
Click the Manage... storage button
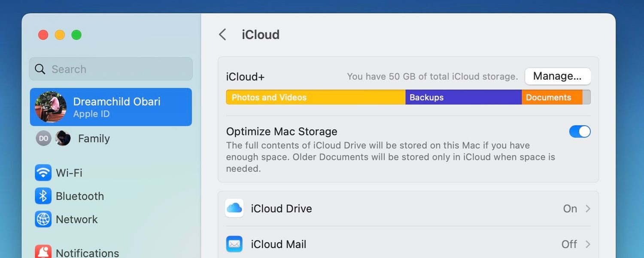[558, 76]
